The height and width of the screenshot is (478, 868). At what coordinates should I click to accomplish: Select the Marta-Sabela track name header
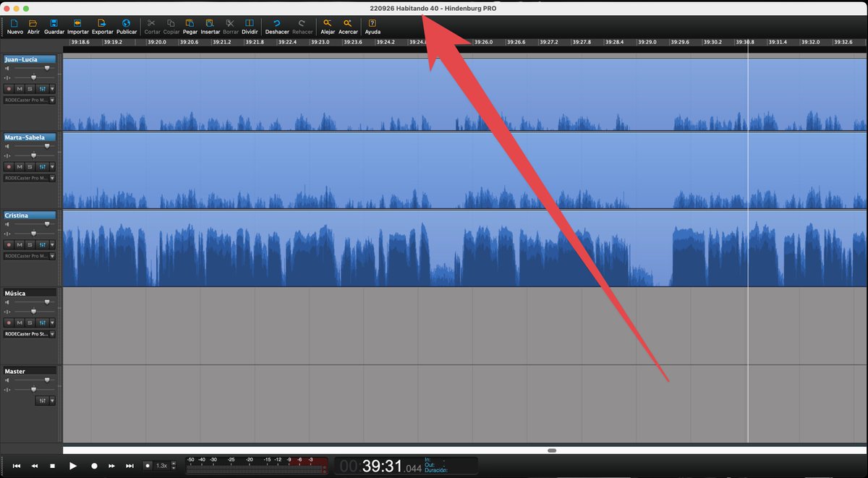click(x=30, y=137)
